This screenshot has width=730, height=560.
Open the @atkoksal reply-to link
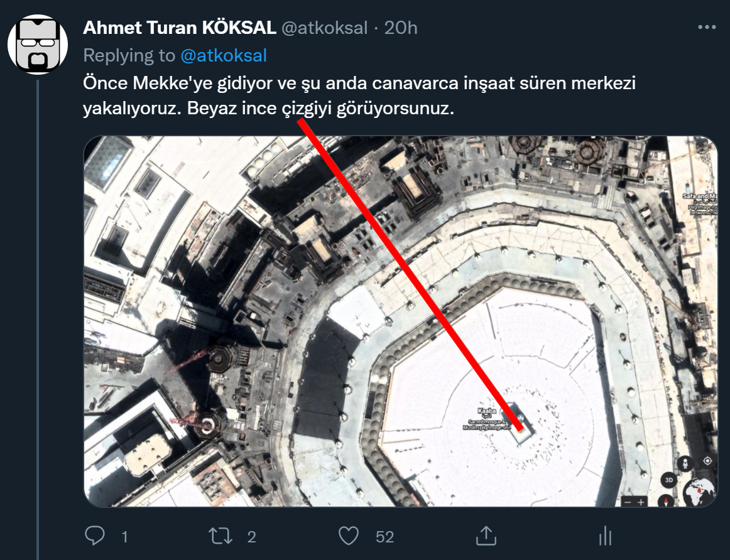[x=224, y=55]
